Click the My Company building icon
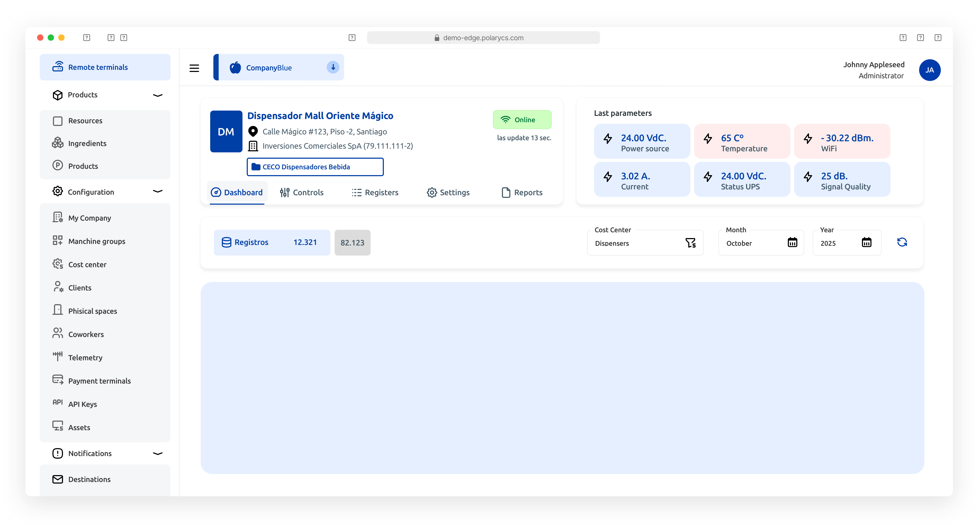980x528 pixels. 57,217
